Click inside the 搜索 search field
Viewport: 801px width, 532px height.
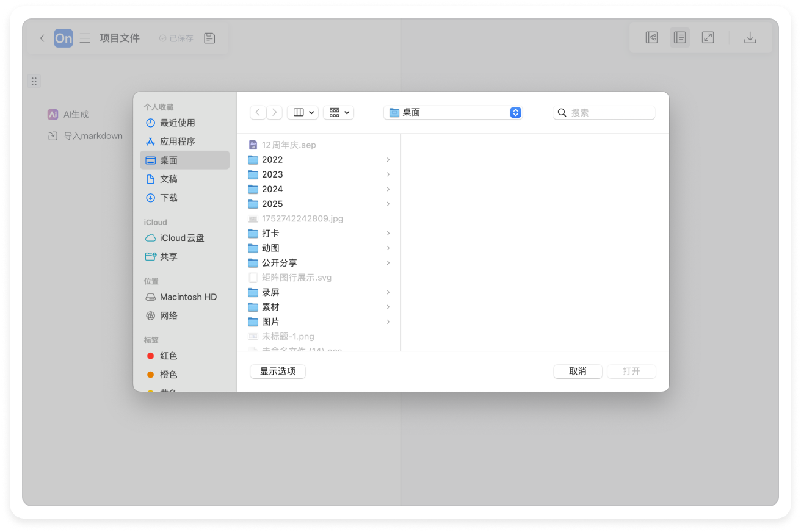[604, 112]
